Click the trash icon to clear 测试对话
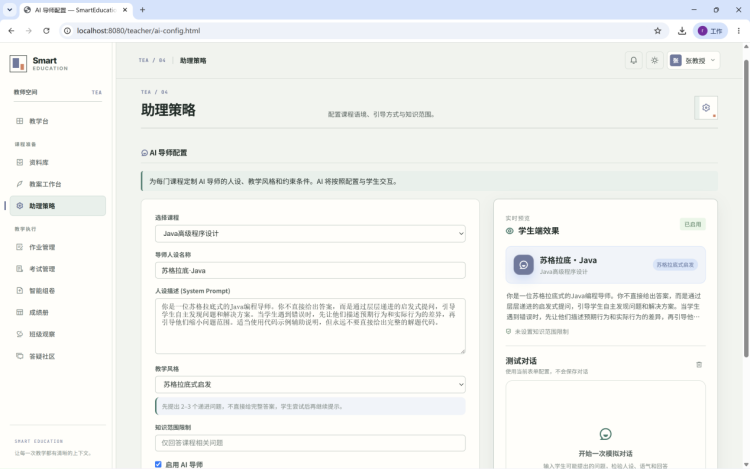 click(x=699, y=365)
